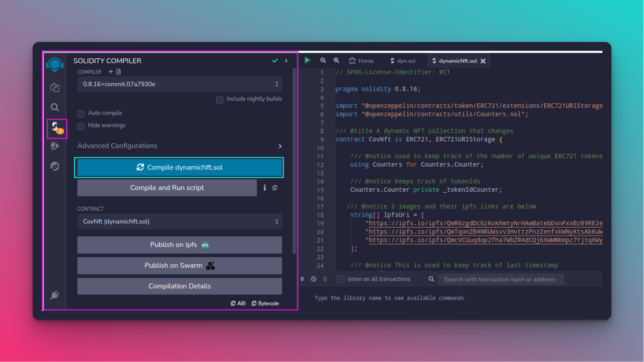
Task: Enable Include nightly builds checkbox
Action: pyautogui.click(x=219, y=99)
